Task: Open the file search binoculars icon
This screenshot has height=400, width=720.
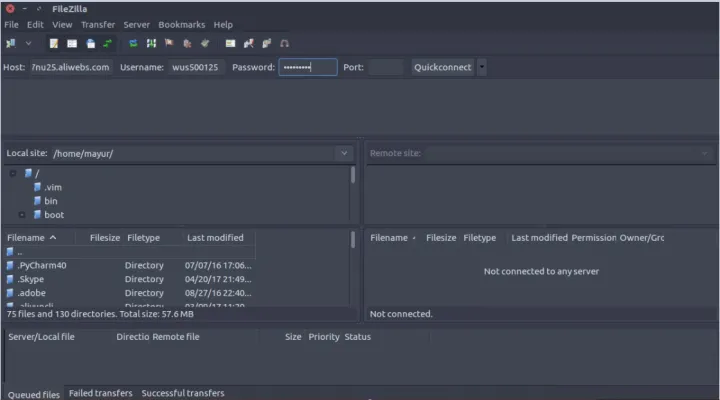Action: click(284, 43)
